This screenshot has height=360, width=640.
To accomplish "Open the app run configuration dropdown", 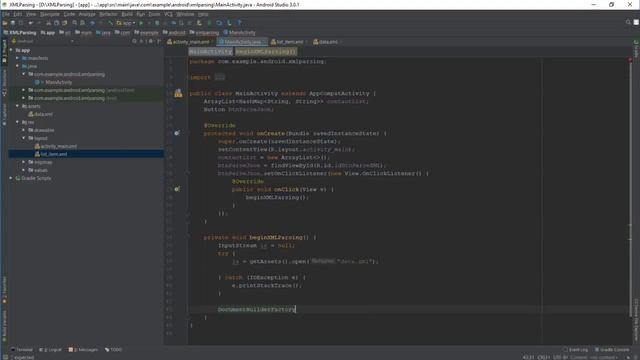I will pos(126,23).
